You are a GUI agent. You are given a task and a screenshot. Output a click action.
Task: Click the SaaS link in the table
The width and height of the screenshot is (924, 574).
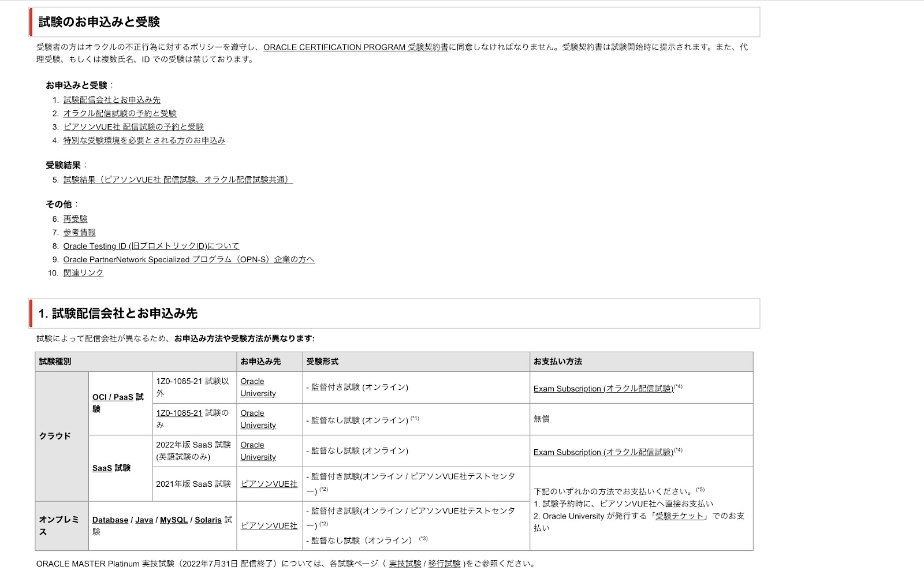point(102,468)
